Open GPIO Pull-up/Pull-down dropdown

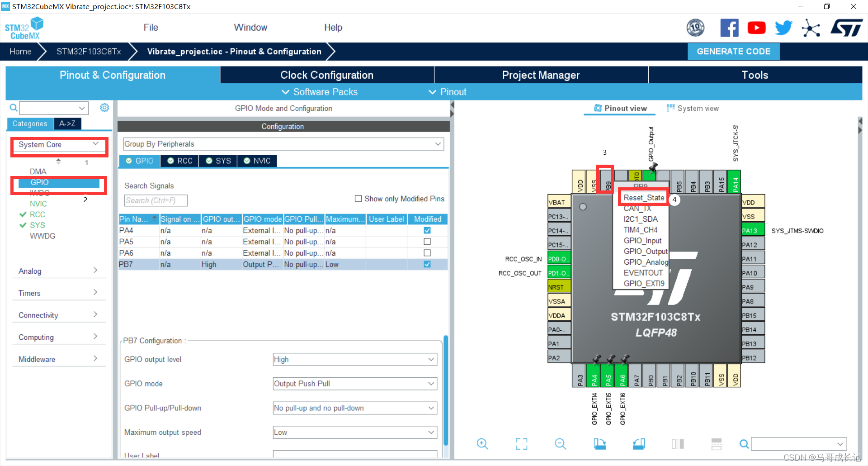tap(355, 408)
